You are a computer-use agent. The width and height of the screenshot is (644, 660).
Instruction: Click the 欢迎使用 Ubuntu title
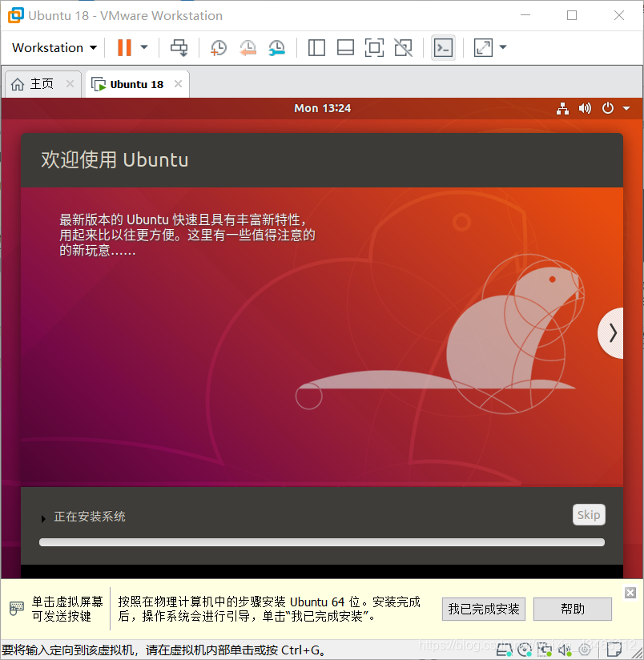[x=115, y=160]
